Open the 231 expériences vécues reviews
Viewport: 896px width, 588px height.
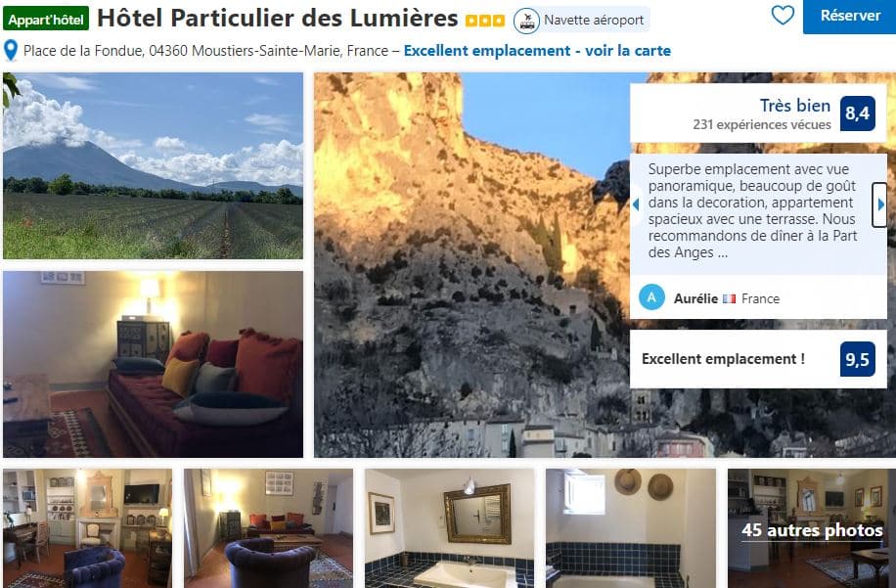point(762,124)
